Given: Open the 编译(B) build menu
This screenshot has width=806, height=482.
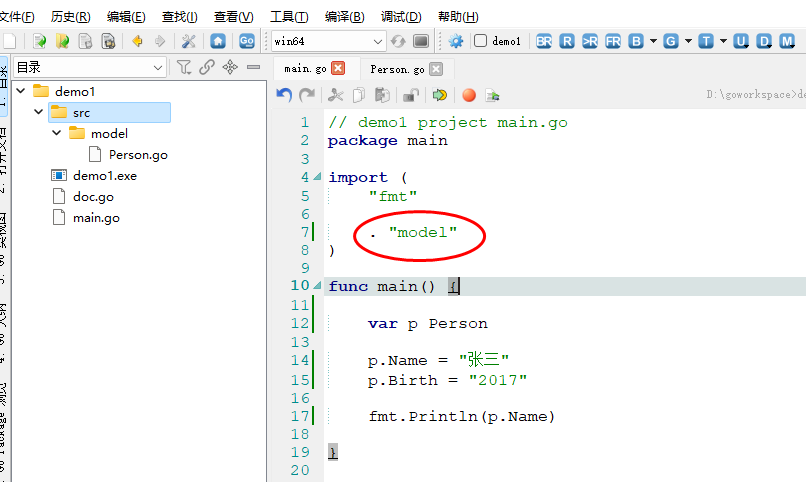Looking at the screenshot, I should pos(344,17).
